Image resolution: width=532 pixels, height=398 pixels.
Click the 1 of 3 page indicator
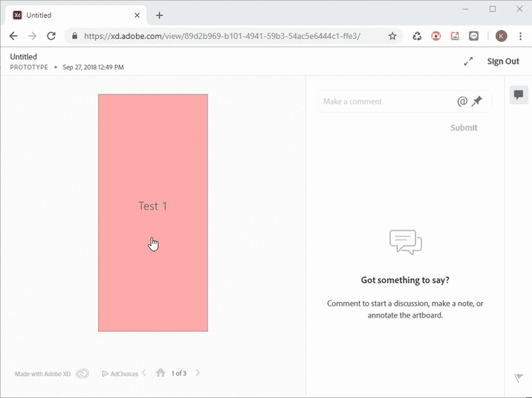(179, 373)
